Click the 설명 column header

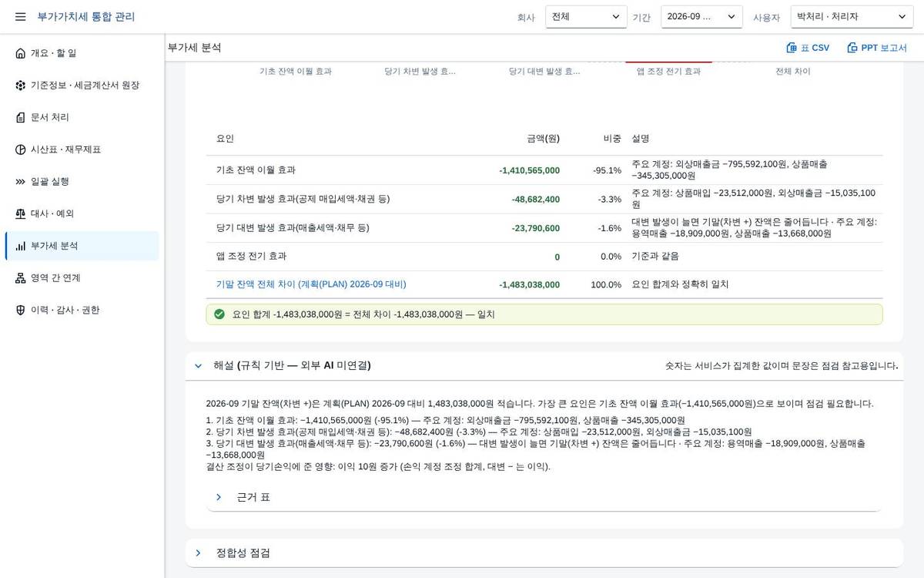click(x=641, y=139)
